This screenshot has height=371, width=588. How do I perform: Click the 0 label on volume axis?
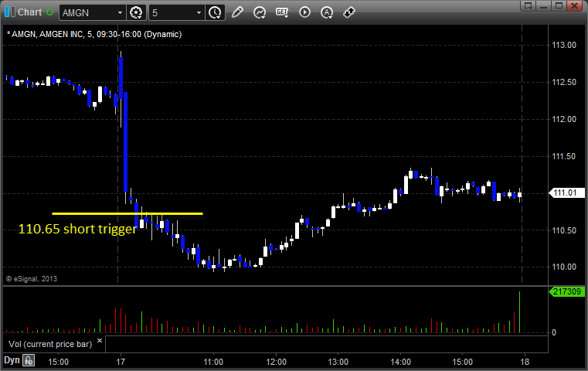pyautogui.click(x=554, y=332)
